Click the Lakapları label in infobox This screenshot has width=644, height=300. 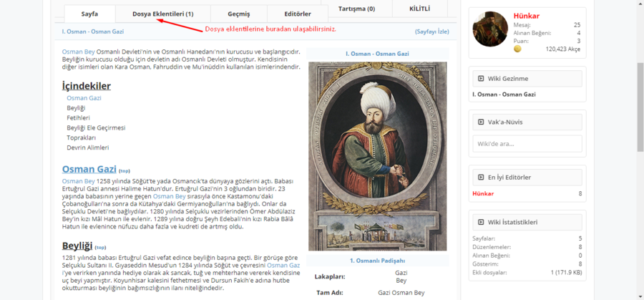pos(330,276)
